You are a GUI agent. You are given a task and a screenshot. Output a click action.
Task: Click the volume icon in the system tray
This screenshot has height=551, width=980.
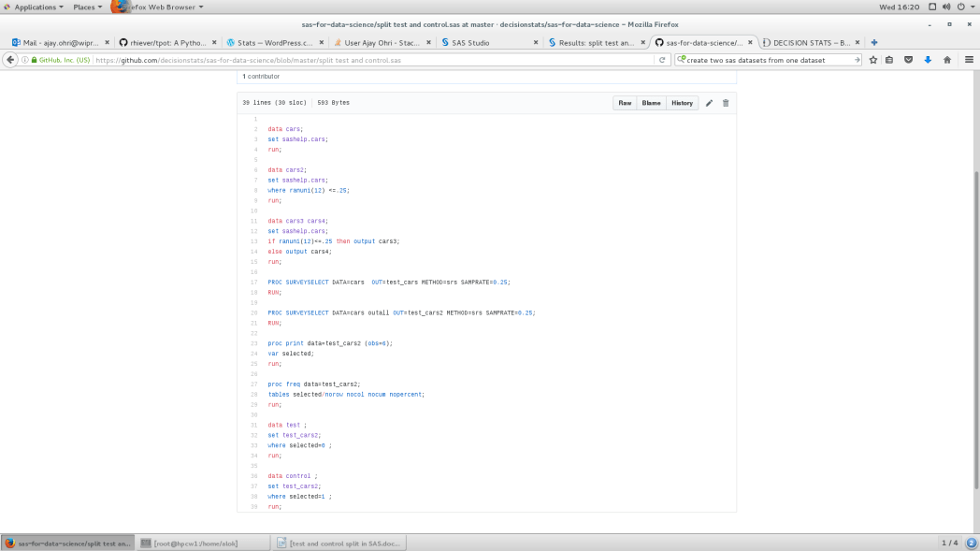click(x=946, y=7)
